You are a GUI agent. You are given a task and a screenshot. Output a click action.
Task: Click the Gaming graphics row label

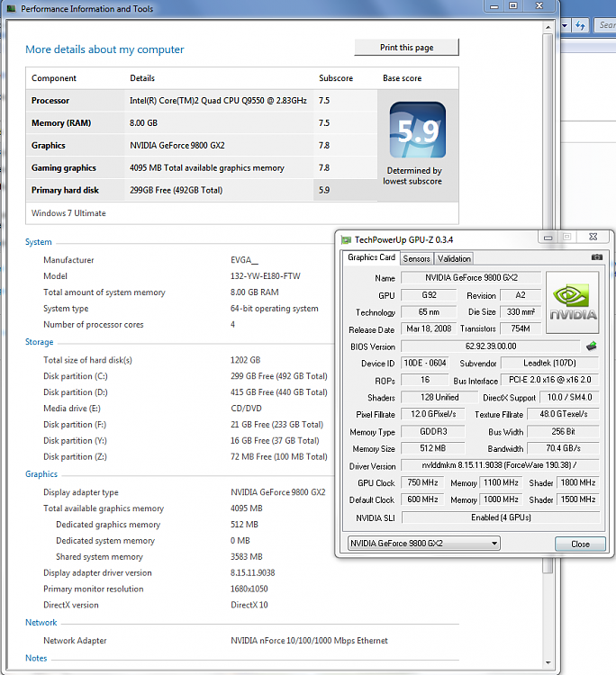(64, 168)
